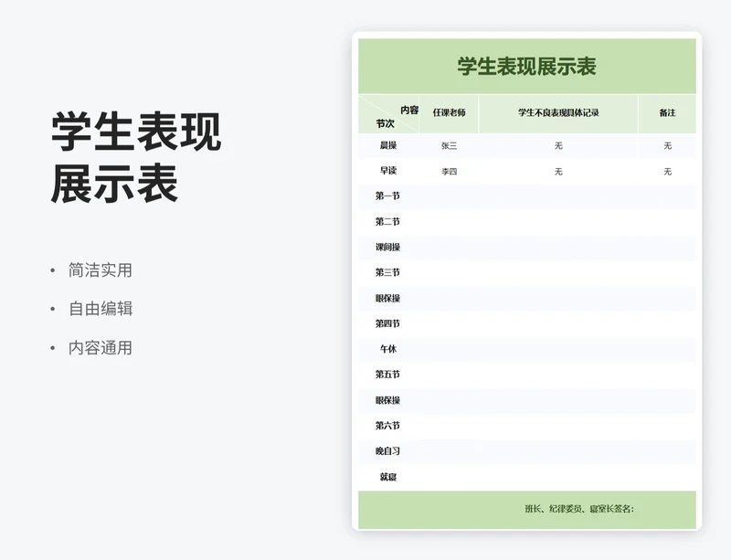This screenshot has width=731, height=560.
Task: Click the 第四节 row label
Action: 387,323
